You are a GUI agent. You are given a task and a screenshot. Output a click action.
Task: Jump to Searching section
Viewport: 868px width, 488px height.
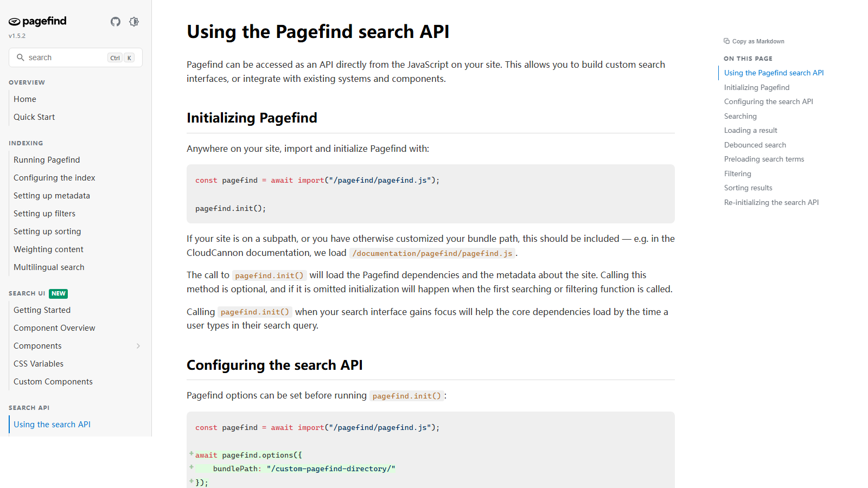(740, 116)
